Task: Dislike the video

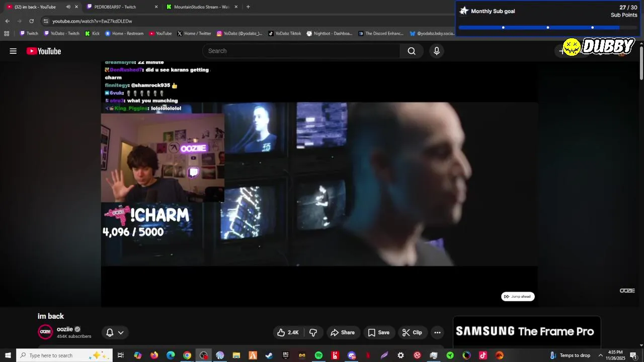Action: point(313,332)
